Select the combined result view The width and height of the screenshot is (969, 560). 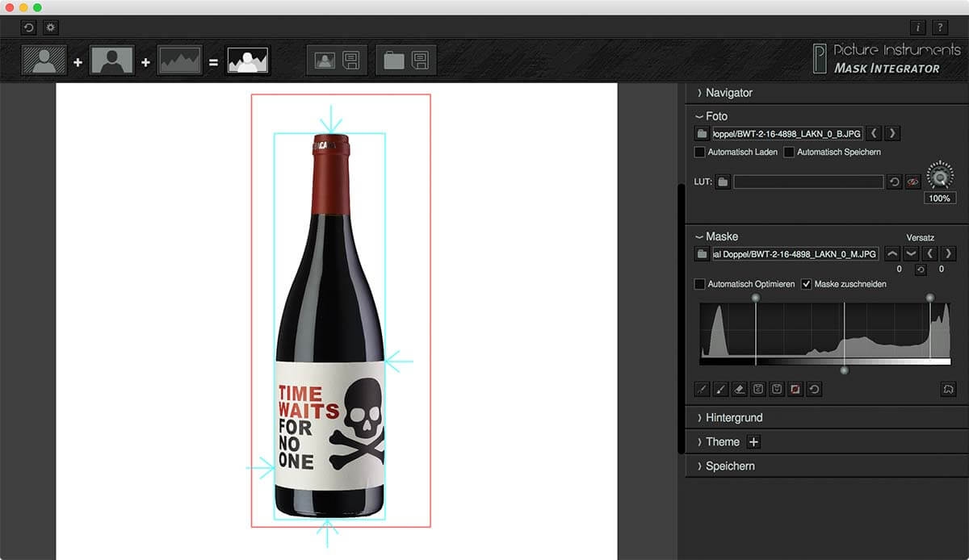248,61
